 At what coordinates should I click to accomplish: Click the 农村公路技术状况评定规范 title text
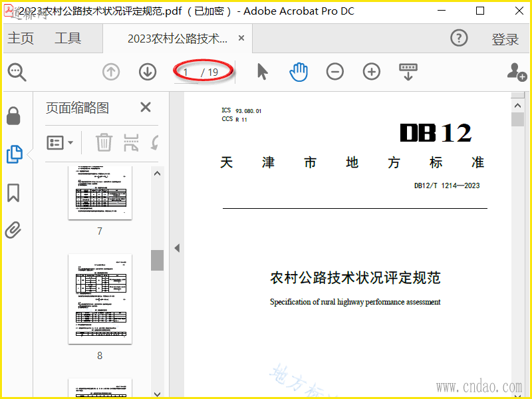pyautogui.click(x=355, y=277)
